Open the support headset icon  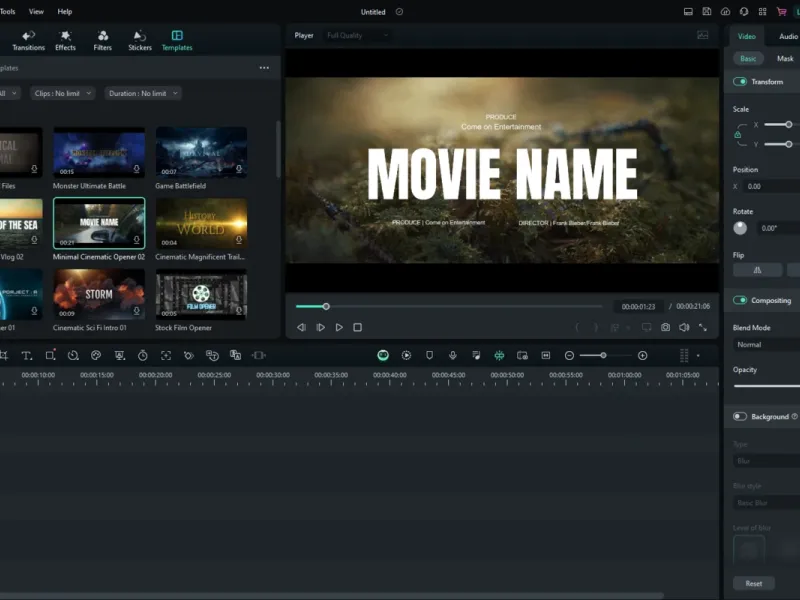point(744,11)
